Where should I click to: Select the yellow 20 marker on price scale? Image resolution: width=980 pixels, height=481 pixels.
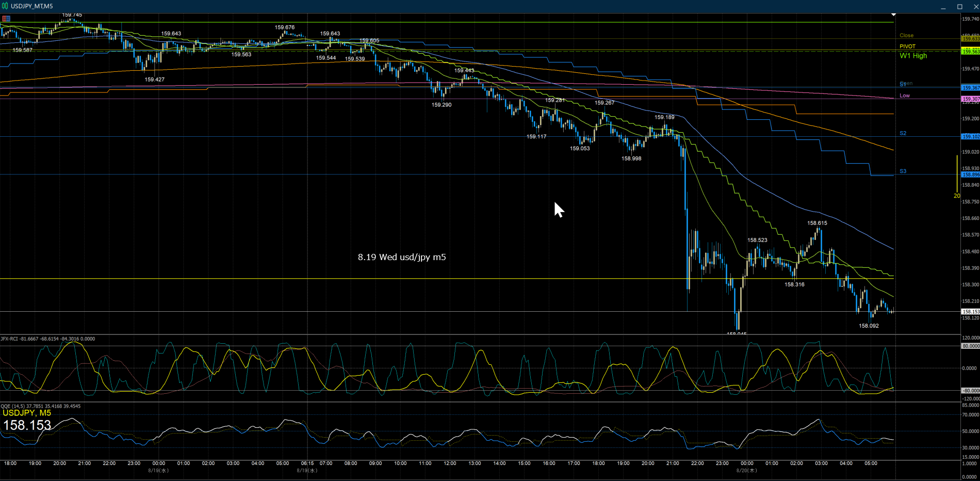(957, 196)
